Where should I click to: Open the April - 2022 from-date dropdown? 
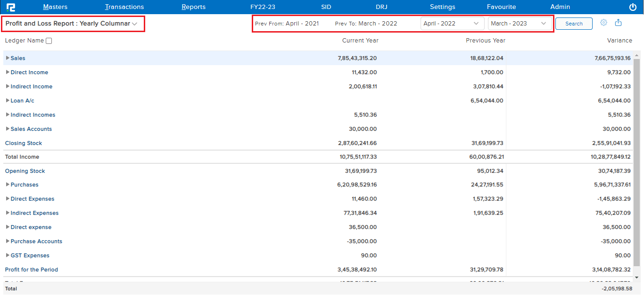click(452, 23)
